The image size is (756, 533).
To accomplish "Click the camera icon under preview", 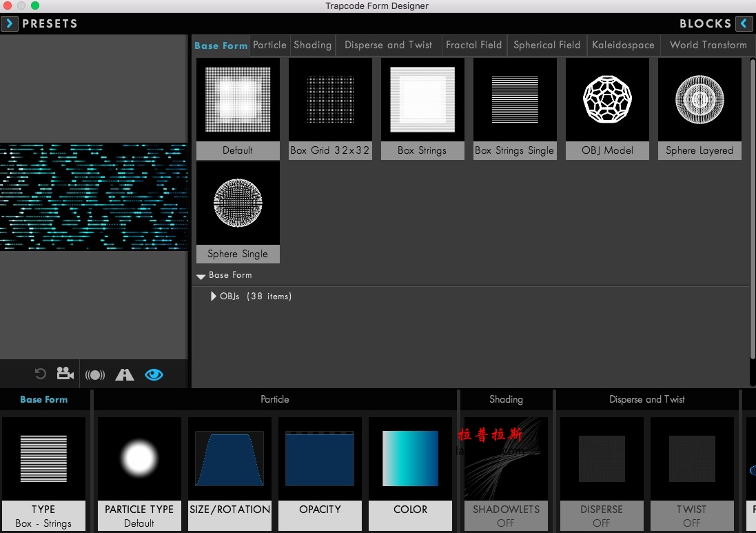I will click(65, 374).
